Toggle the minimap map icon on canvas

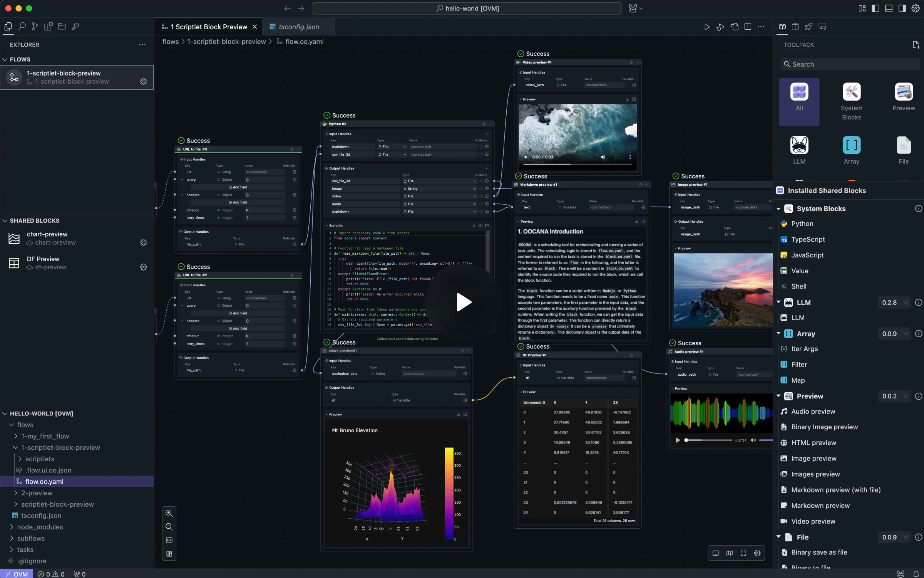(729, 553)
